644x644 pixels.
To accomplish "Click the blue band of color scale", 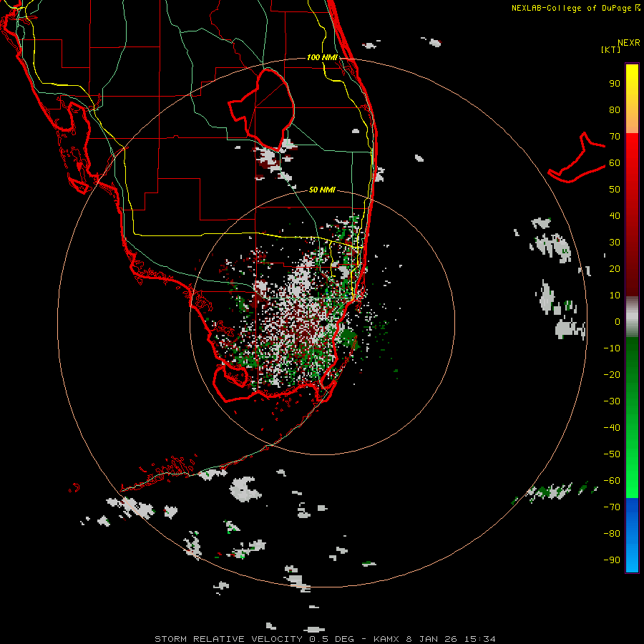I will (632, 535).
